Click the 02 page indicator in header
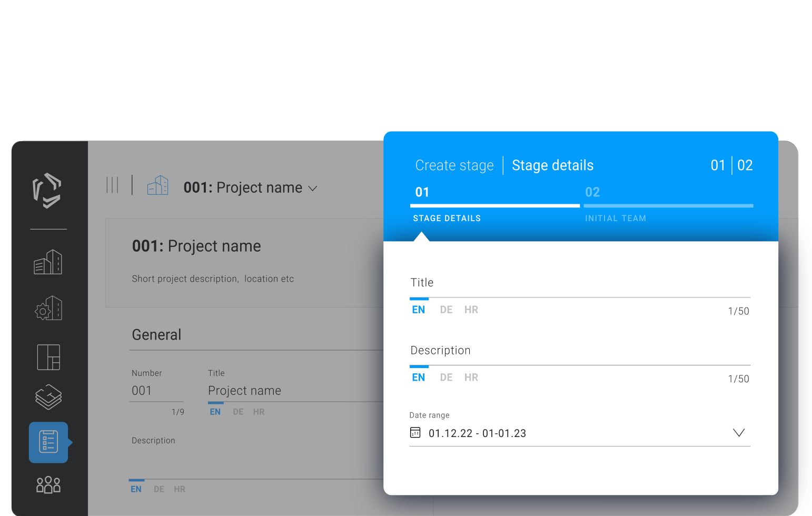812x516 pixels. pos(745,165)
